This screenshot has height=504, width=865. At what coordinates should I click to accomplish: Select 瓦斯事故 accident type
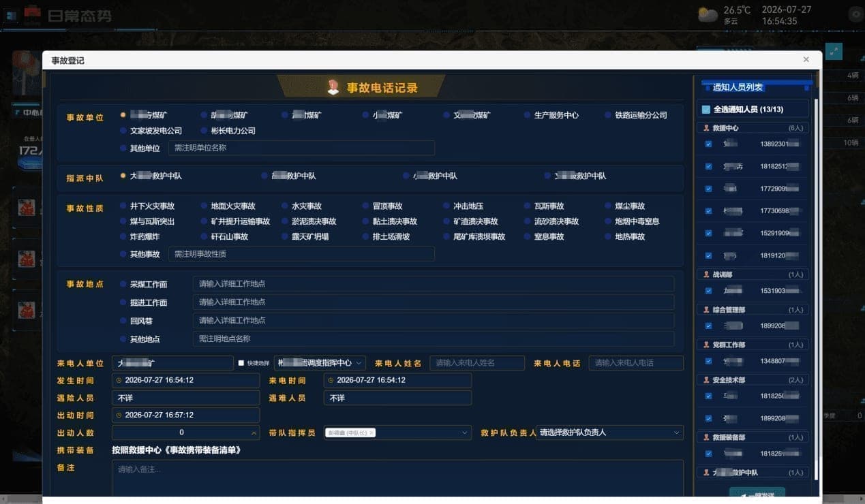click(x=544, y=206)
